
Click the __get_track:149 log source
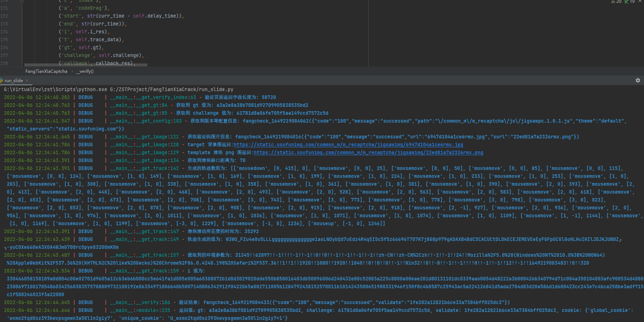145,239
